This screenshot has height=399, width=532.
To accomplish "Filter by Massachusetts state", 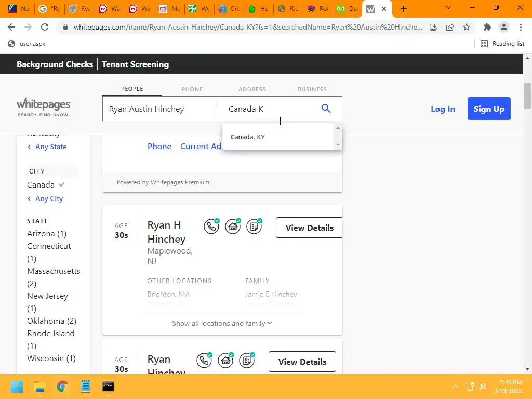I will point(54,277).
